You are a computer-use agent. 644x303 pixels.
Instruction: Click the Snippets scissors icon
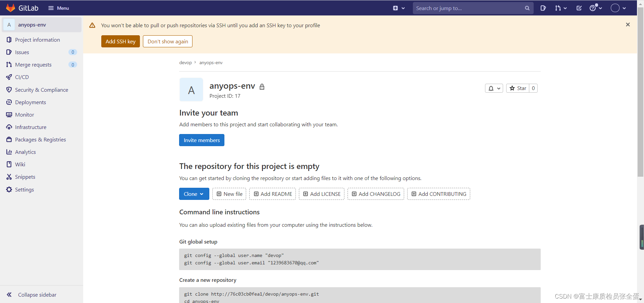[9, 177]
